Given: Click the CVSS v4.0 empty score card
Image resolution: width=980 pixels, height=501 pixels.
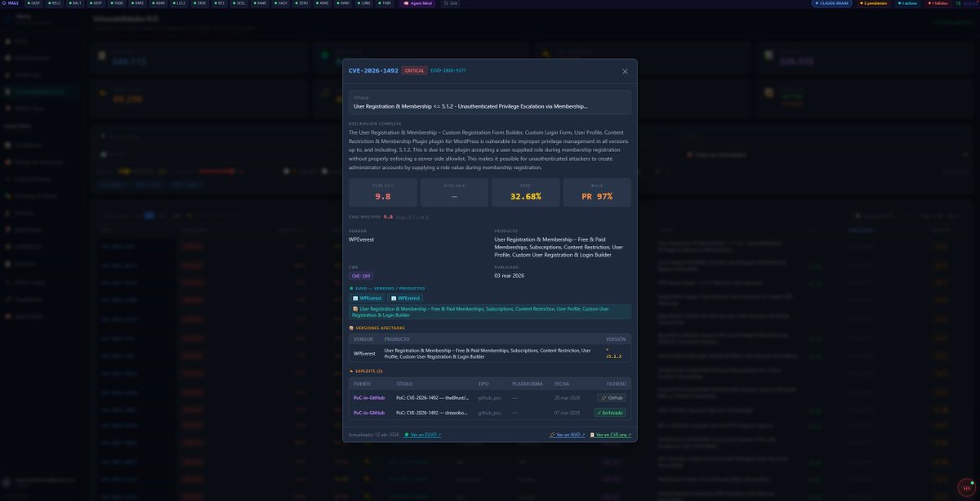Looking at the screenshot, I should (x=454, y=193).
